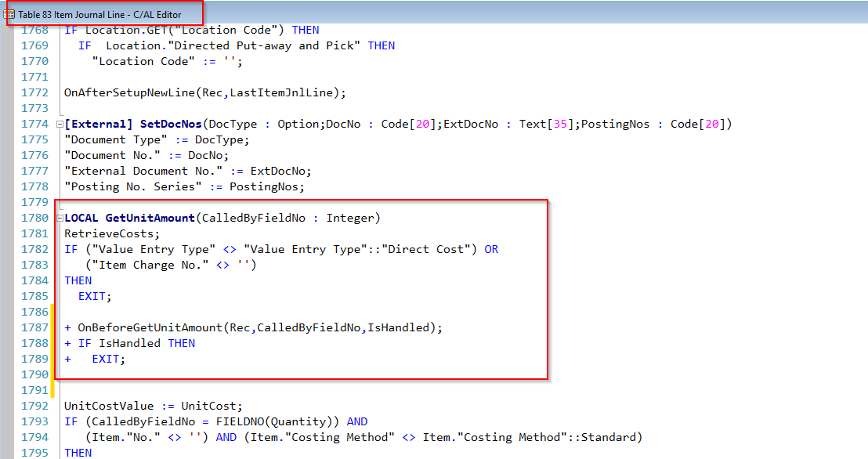
Task: Select the yellow change marker beside line 1787
Action: tap(52, 327)
